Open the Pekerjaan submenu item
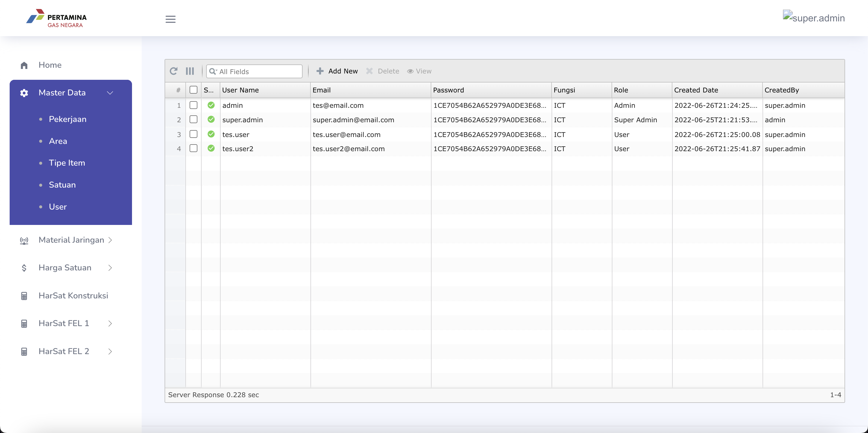 (68, 119)
